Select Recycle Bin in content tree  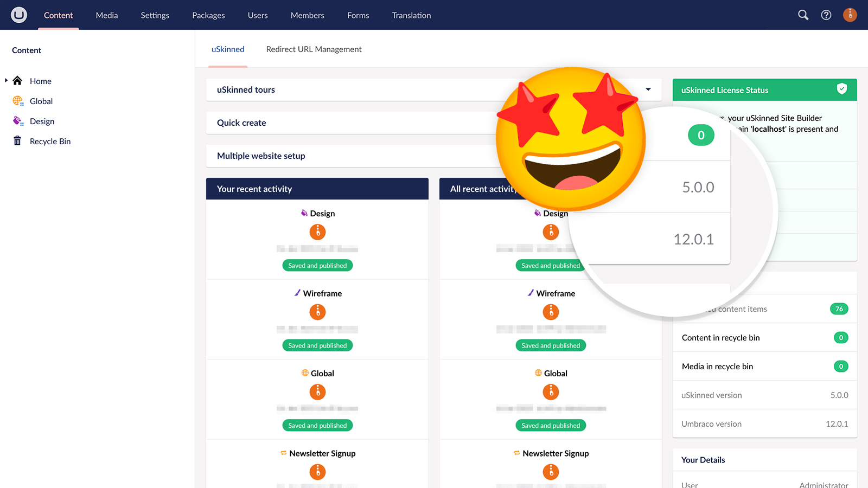pos(50,142)
